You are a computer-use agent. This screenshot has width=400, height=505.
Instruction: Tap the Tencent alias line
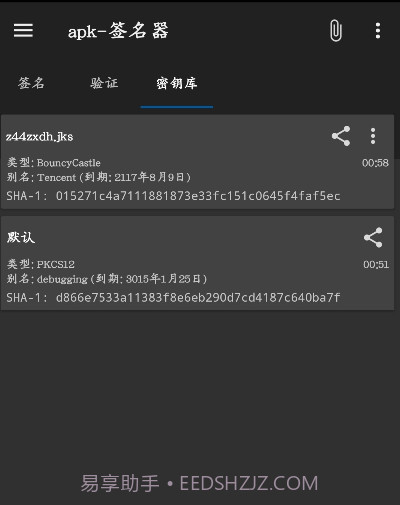pyautogui.click(x=99, y=177)
